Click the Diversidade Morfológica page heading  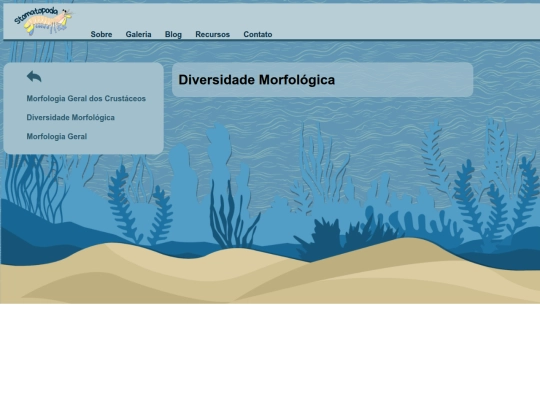[257, 80]
